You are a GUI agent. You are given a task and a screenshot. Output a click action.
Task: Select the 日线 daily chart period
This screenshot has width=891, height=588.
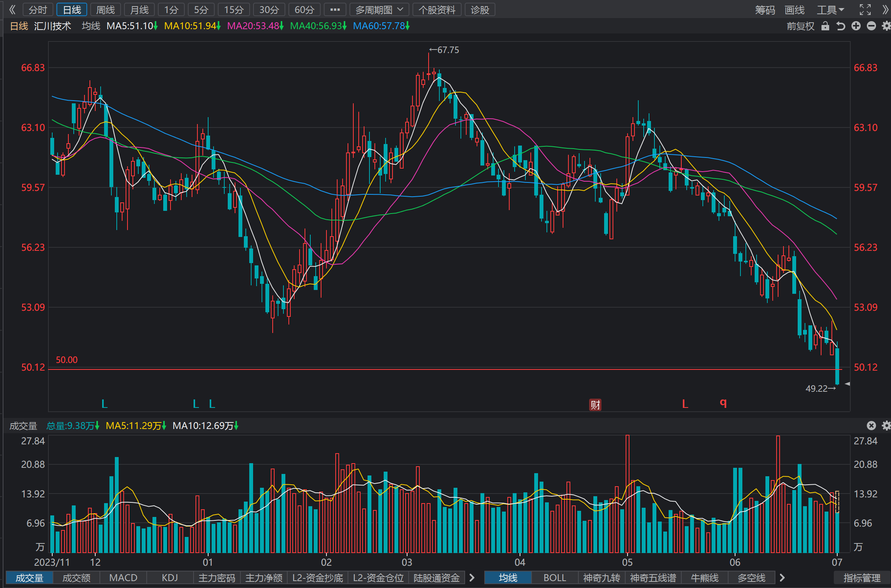(72, 10)
